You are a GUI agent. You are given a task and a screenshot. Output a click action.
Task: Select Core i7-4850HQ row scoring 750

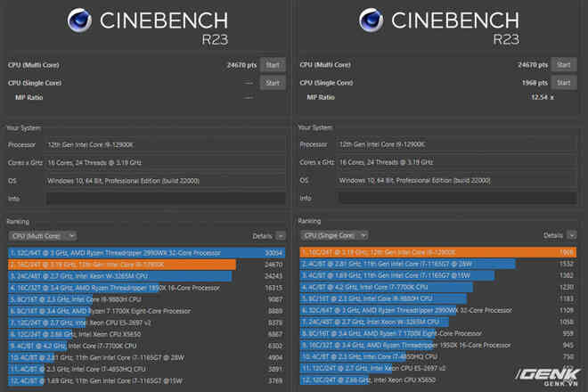click(x=438, y=356)
